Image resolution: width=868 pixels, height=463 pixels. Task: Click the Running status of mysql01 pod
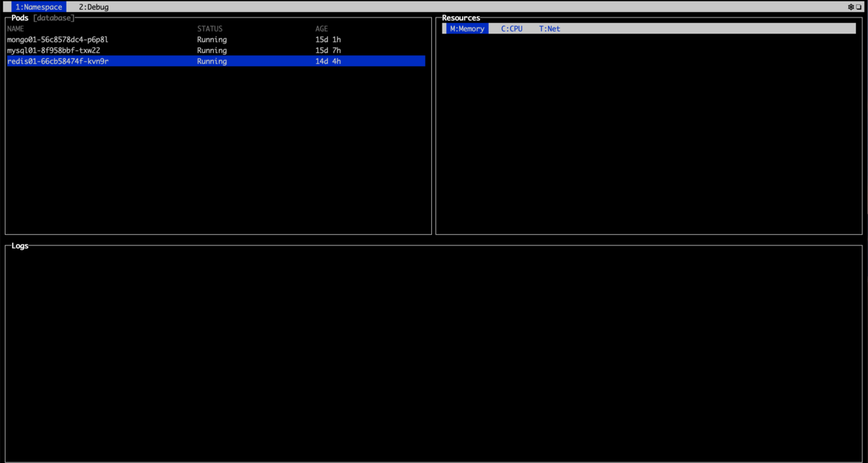[x=212, y=50]
